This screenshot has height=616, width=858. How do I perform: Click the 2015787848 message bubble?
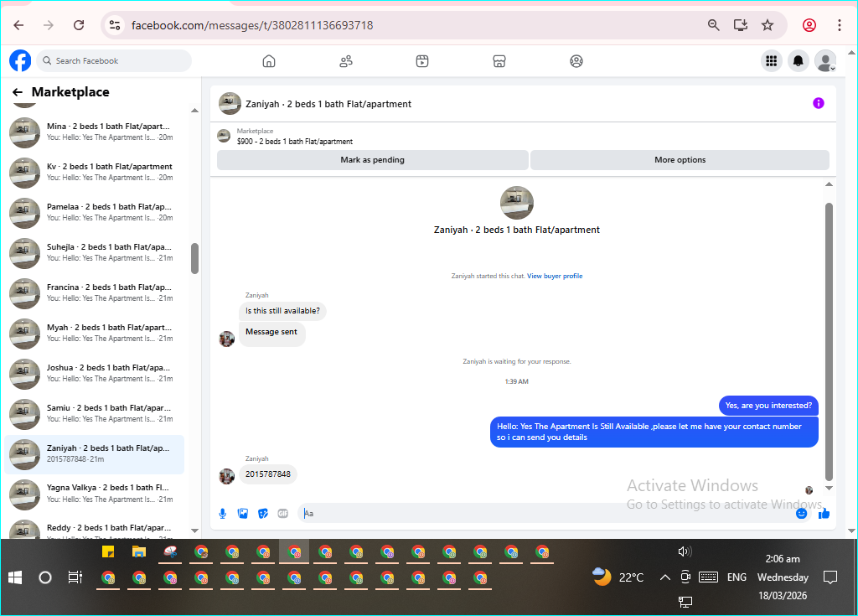point(268,474)
